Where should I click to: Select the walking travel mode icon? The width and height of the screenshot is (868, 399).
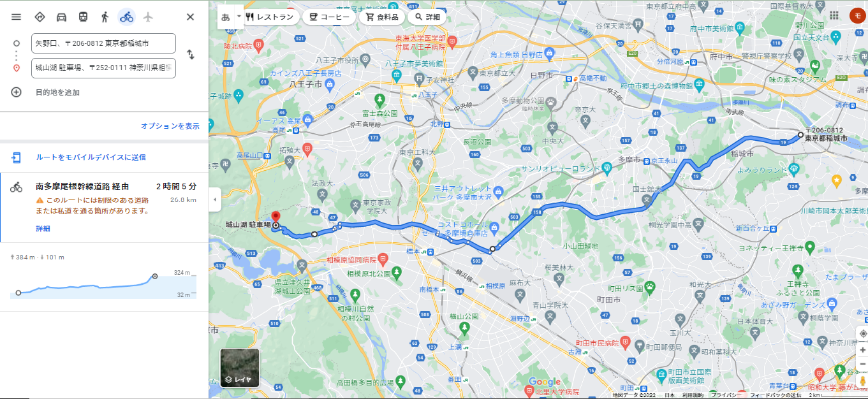pos(105,17)
